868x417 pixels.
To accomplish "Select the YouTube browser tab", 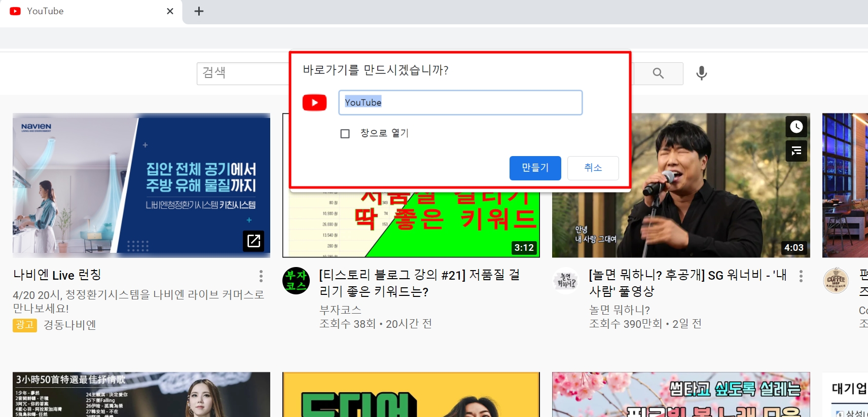I will pos(91,11).
